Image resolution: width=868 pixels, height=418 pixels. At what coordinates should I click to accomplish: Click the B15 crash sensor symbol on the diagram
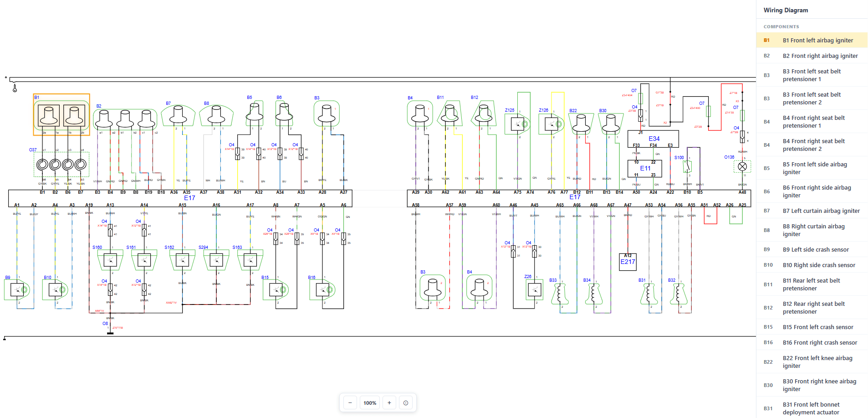tap(276, 289)
